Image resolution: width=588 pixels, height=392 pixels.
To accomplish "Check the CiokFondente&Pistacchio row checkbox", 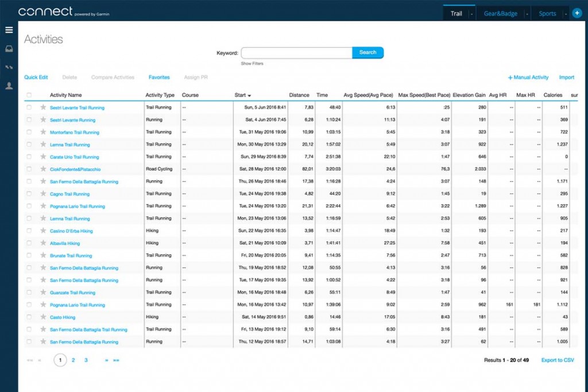I will pos(29,169).
